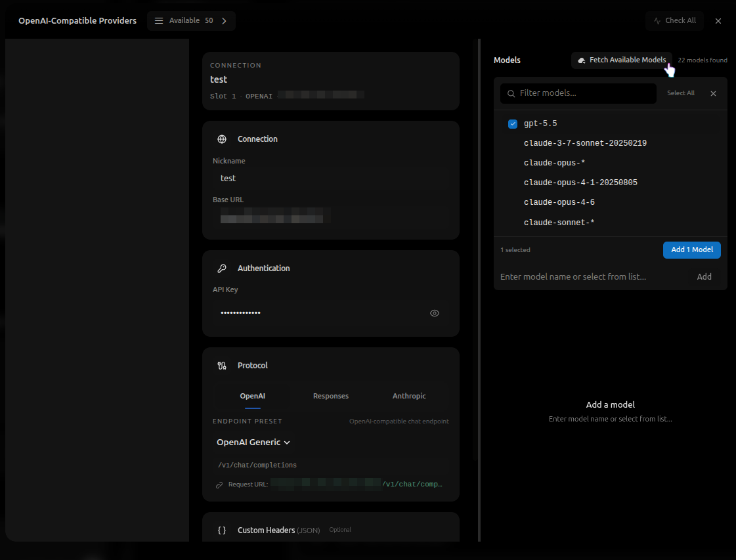Image resolution: width=736 pixels, height=560 pixels.
Task: Select the claude-sonnet-* model entry
Action: coord(610,223)
